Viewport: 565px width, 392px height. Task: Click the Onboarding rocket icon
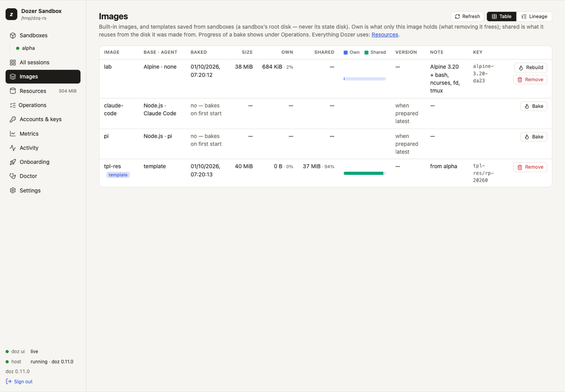click(13, 162)
